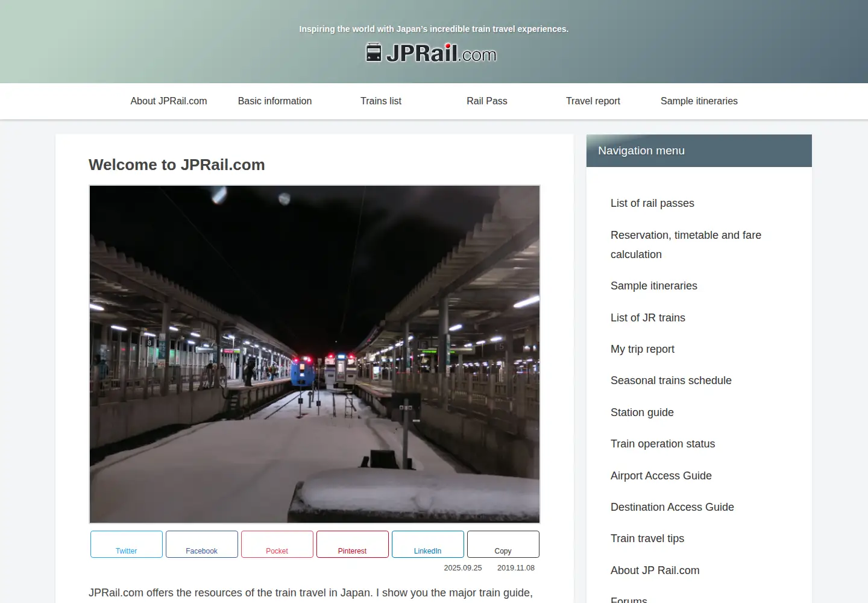This screenshot has width=868, height=603.
Task: Choose Sample itineraries in the top menu bar
Action: click(x=699, y=101)
